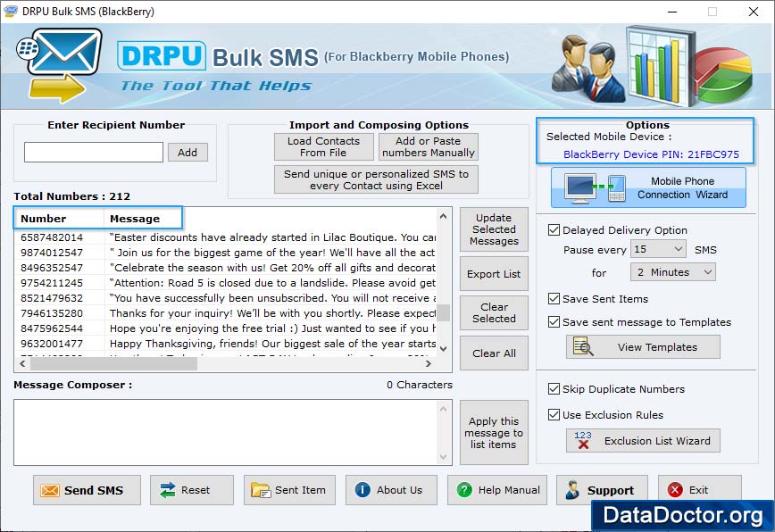Click Update Selected Messages button

coord(494,229)
